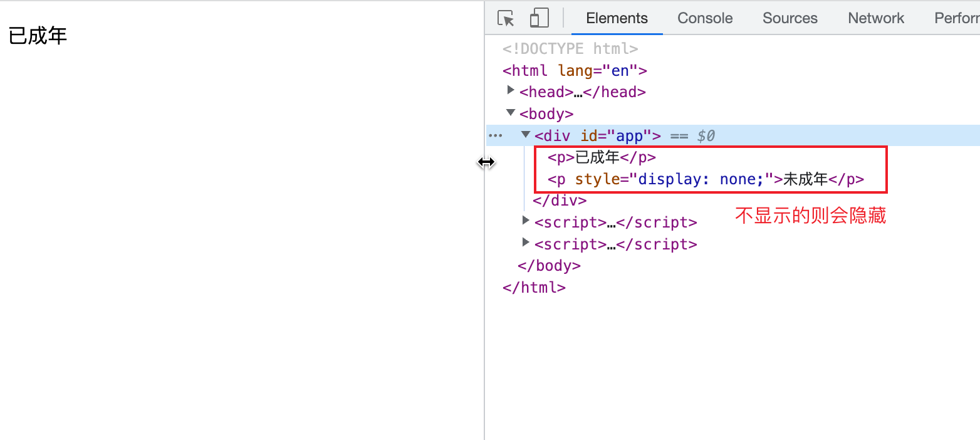
Task: Click the id attribute value "app"
Action: pos(630,135)
